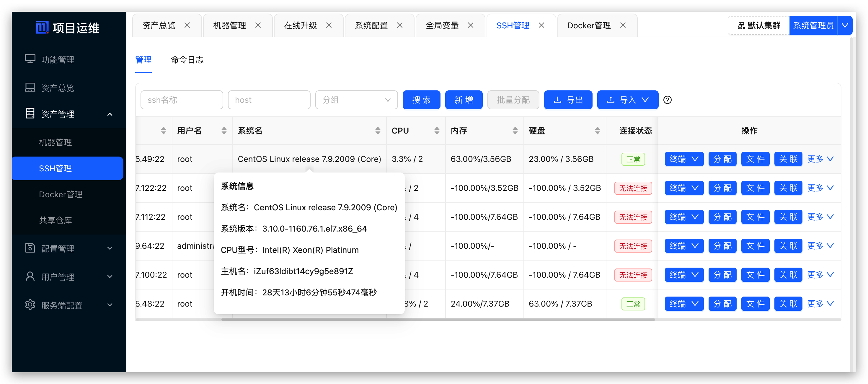
Task: Click the 项目运维 logo icon
Action: [42, 28]
